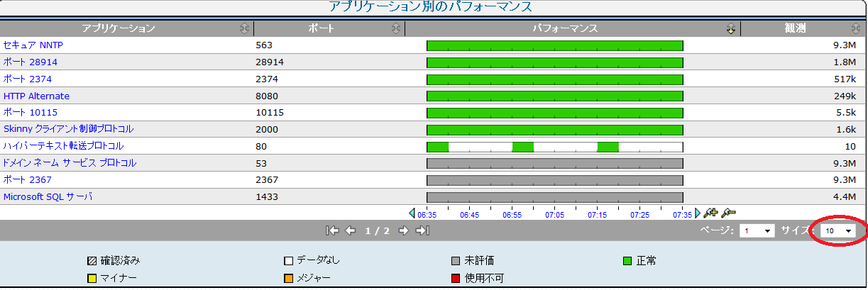This screenshot has height=290, width=868.
Task: Click the 07:25 timeline label
Action: 640,213
